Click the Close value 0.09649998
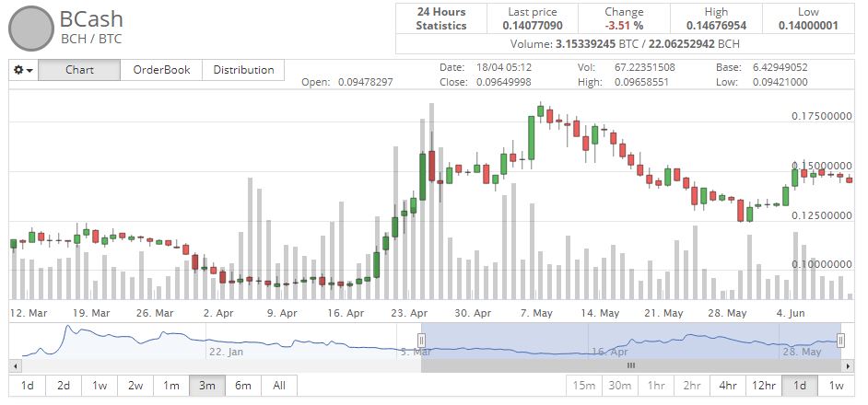Screen dimensions: 868x405 pyautogui.click(x=503, y=82)
